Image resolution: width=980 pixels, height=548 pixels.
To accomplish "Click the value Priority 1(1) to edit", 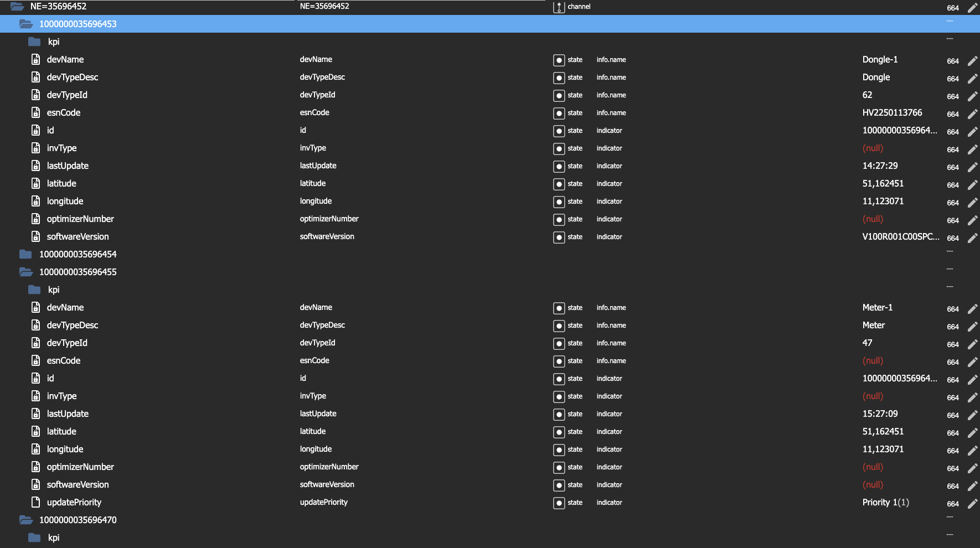I will pyautogui.click(x=885, y=503).
